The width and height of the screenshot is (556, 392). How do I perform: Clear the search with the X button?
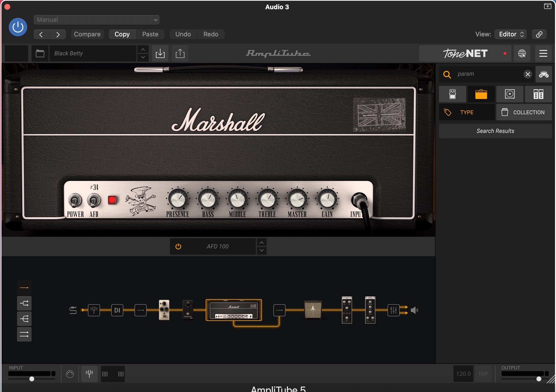[x=528, y=74]
